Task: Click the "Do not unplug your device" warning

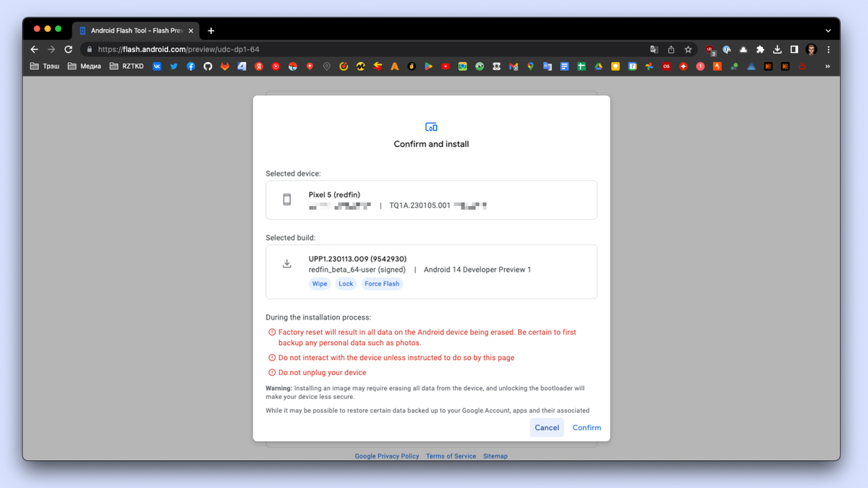Action: (x=322, y=372)
